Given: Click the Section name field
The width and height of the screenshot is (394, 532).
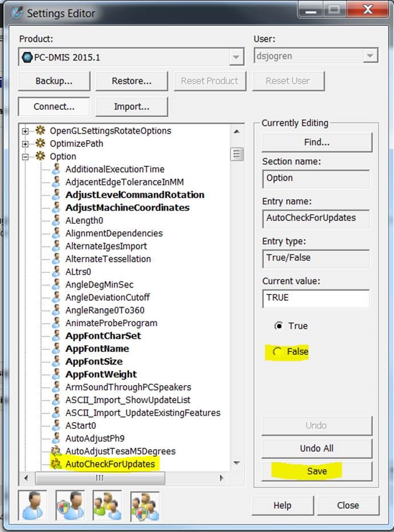Looking at the screenshot, I should [316, 179].
